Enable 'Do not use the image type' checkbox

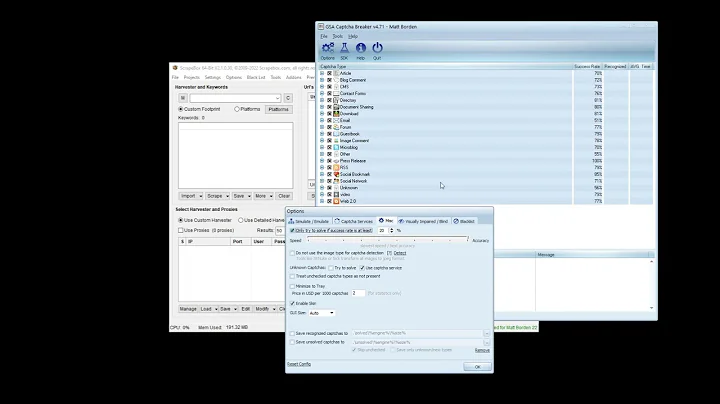coord(292,253)
